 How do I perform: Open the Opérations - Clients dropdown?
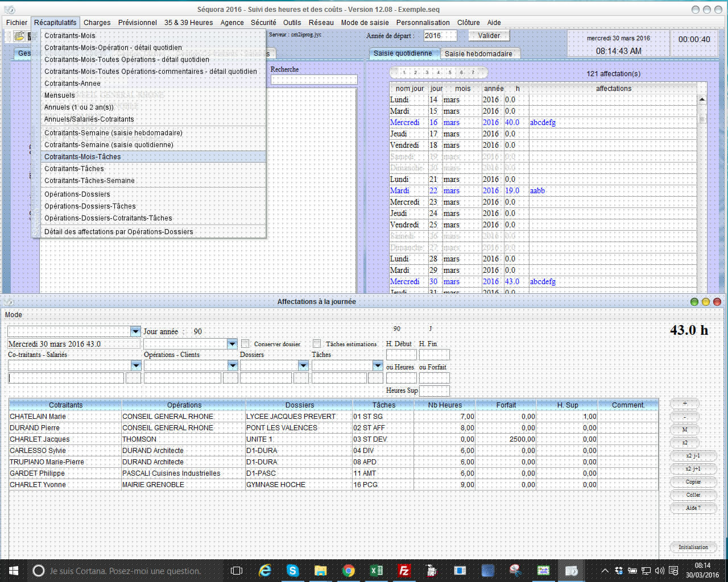tap(232, 365)
